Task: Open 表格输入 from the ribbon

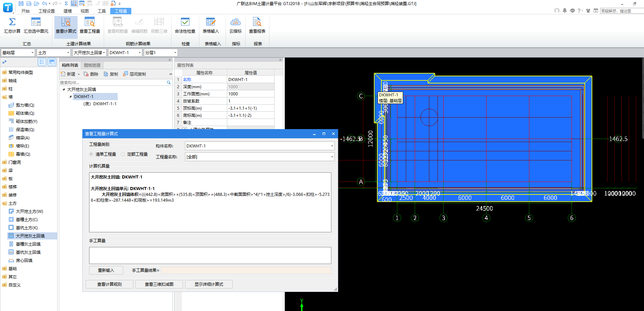Action: point(211,26)
